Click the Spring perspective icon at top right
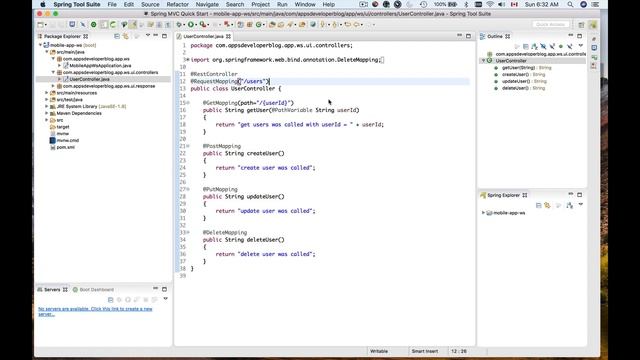This screenshot has height=360, width=640. 593,25
